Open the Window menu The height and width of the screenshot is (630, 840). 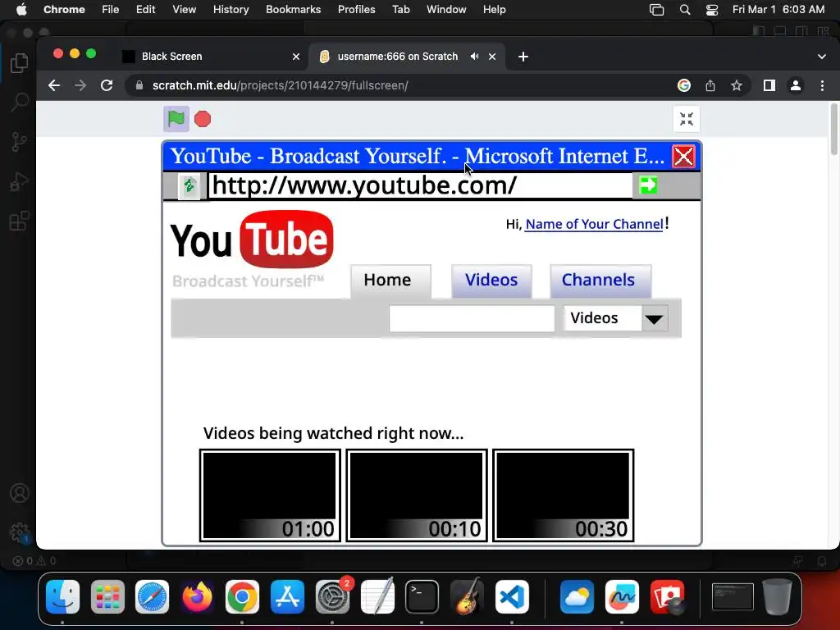point(446,10)
